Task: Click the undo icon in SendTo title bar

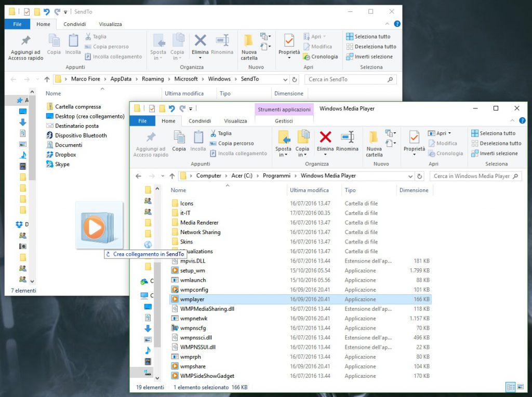Action: pyautogui.click(x=46, y=12)
